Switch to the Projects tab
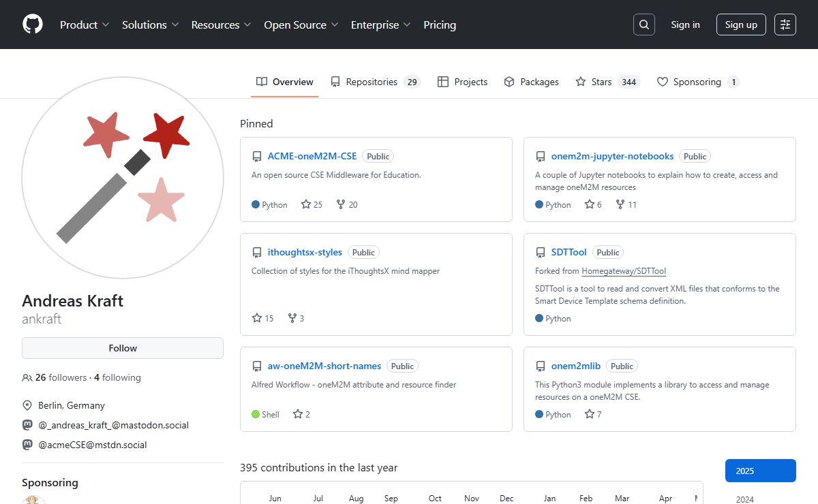This screenshot has width=818, height=504. [x=463, y=82]
